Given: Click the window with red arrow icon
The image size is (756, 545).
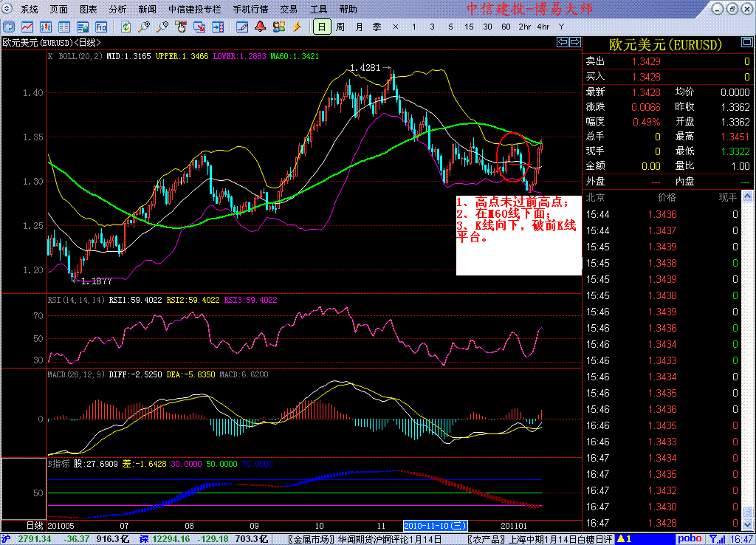Looking at the screenshot, I should pyautogui.click(x=199, y=27).
